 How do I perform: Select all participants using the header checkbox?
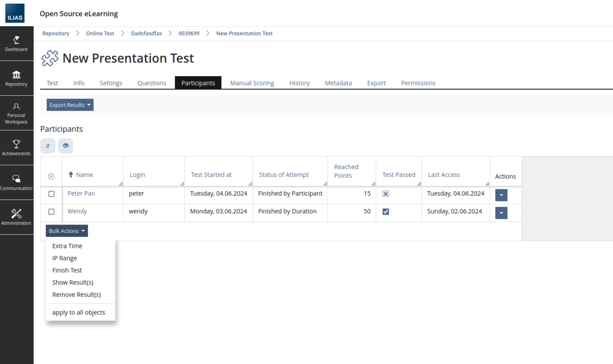pyautogui.click(x=51, y=176)
